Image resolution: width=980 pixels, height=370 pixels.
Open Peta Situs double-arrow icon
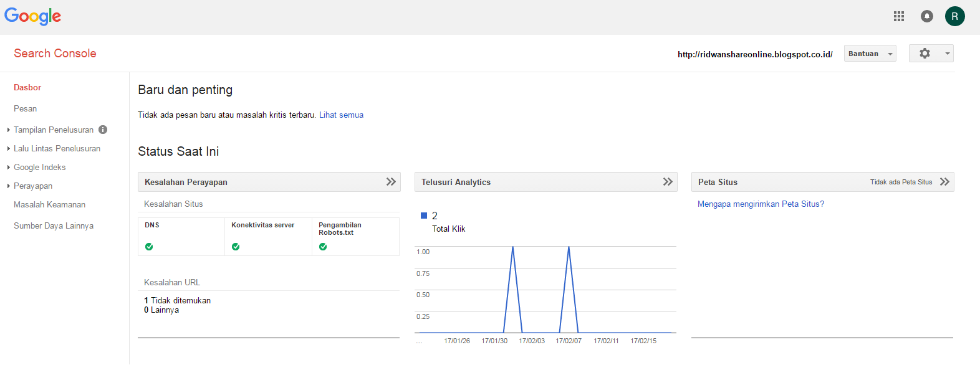pos(944,182)
